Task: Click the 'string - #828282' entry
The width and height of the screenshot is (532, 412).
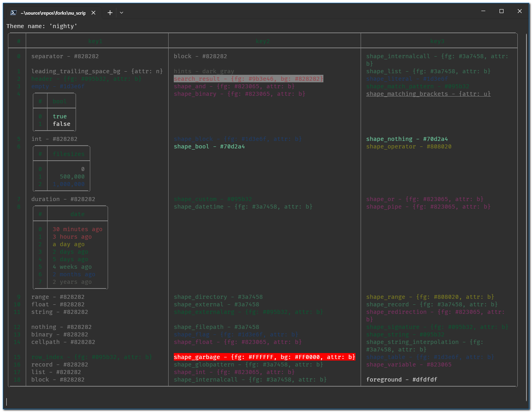Action: click(60, 312)
